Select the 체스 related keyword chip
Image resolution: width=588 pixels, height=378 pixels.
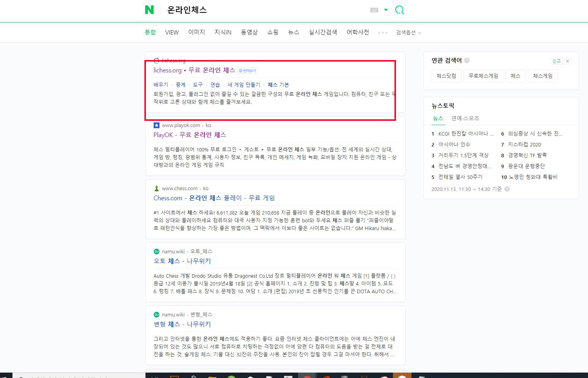tap(516, 76)
